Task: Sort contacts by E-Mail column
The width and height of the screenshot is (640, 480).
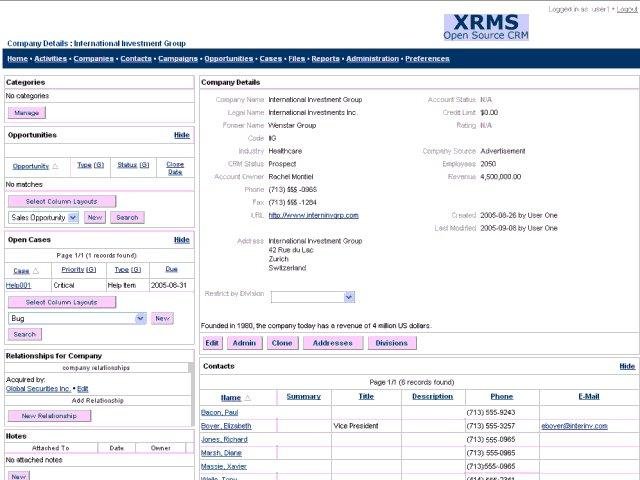Action: click(589, 397)
